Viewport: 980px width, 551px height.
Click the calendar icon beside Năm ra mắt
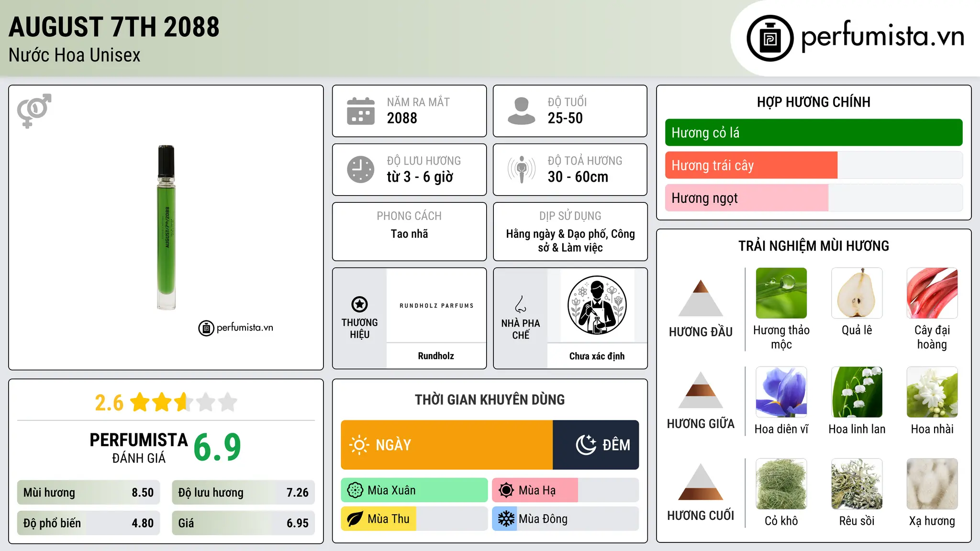click(361, 111)
